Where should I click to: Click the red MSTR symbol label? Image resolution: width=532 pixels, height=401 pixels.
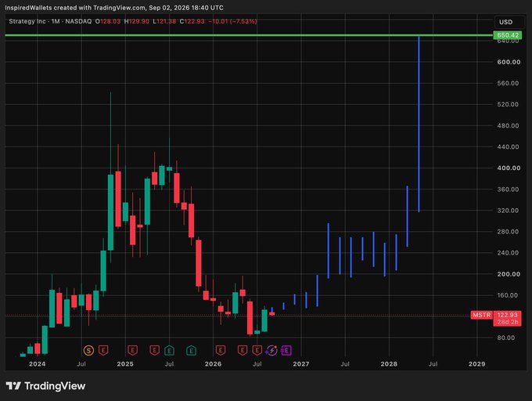[x=481, y=315]
